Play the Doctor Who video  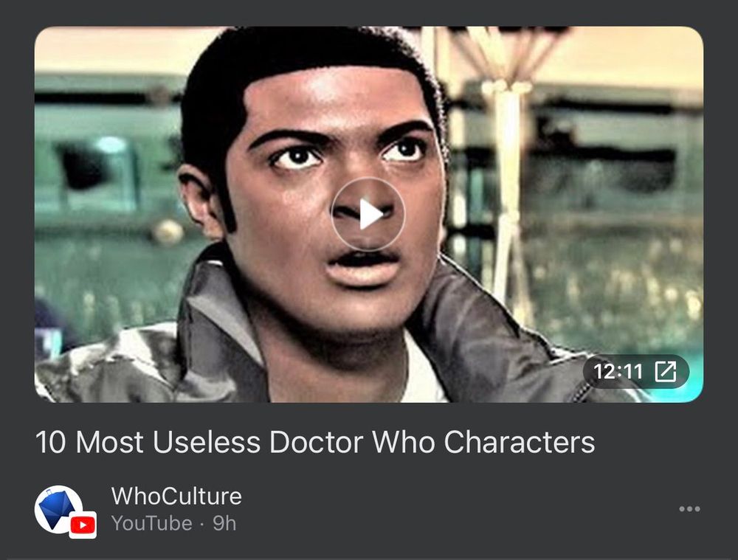[x=368, y=214]
